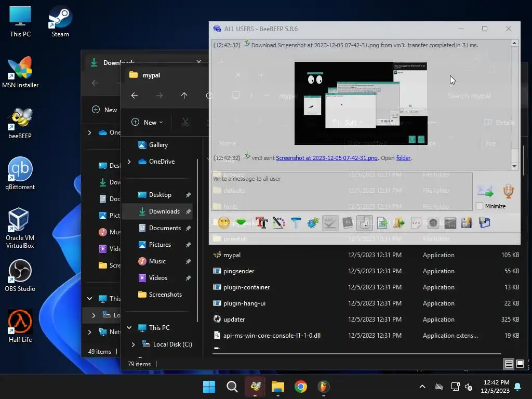Focus the Write a message to all user field
This screenshot has height=399, width=532.
click(x=342, y=191)
